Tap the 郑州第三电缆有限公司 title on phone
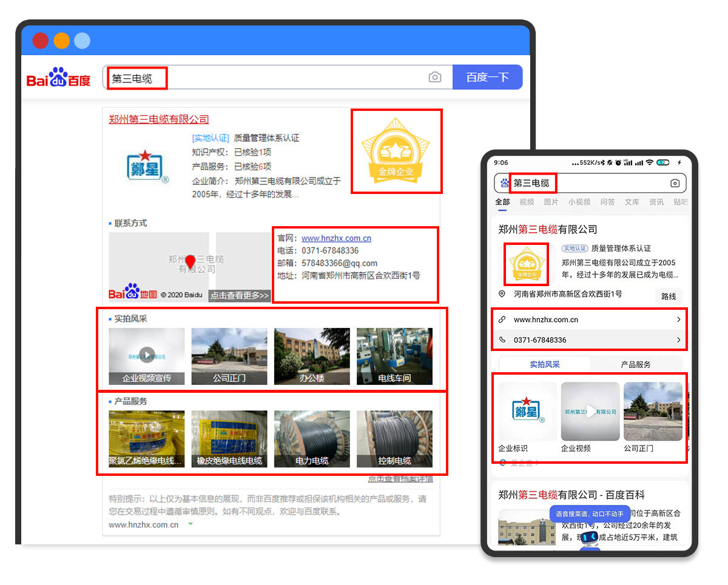This screenshot has height=585, width=728. point(547,229)
